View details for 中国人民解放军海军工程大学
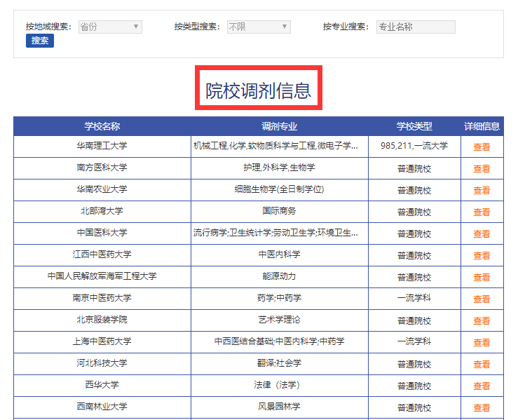 point(482,278)
